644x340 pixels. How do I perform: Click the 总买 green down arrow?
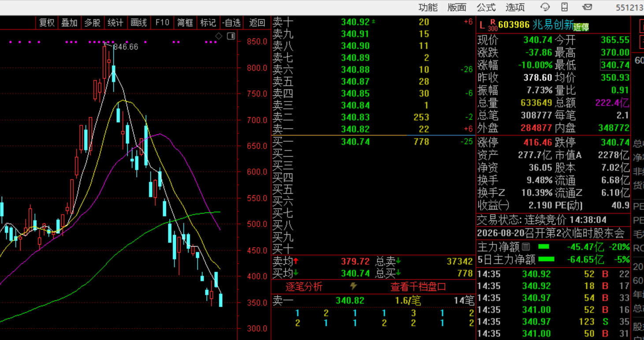pos(398,273)
